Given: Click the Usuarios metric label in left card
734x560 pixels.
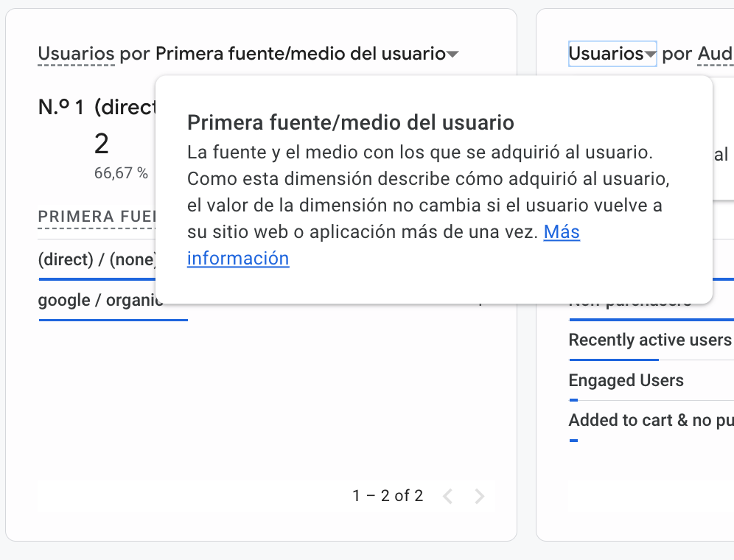Looking at the screenshot, I should (x=76, y=54).
